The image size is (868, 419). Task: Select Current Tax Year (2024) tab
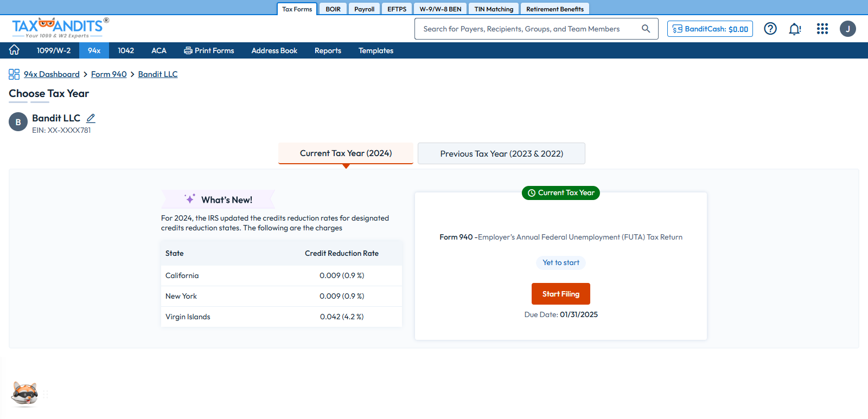pyautogui.click(x=346, y=153)
